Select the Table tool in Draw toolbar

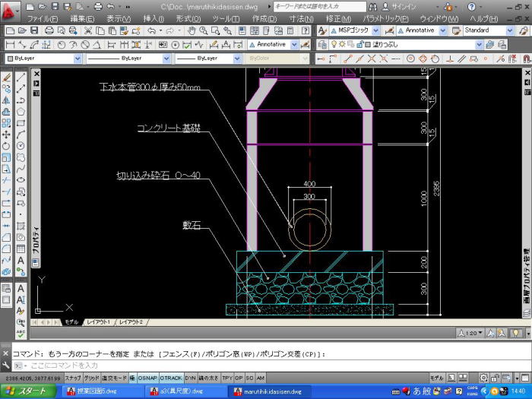tap(21, 249)
